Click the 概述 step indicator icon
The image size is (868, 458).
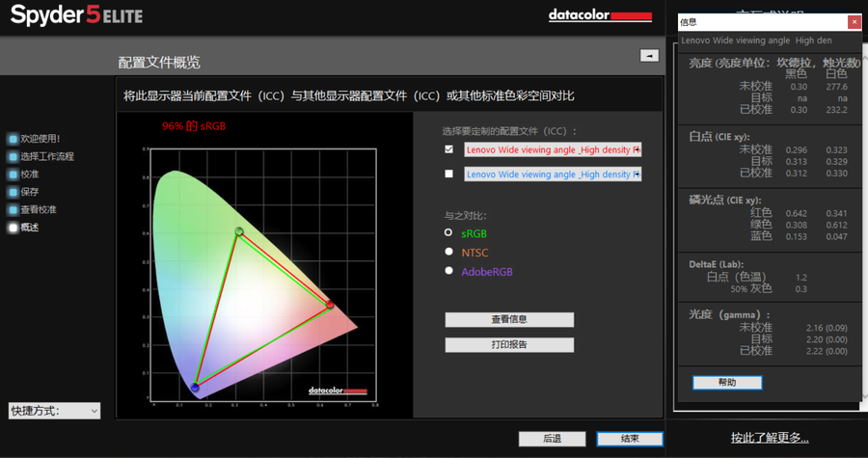(x=13, y=228)
